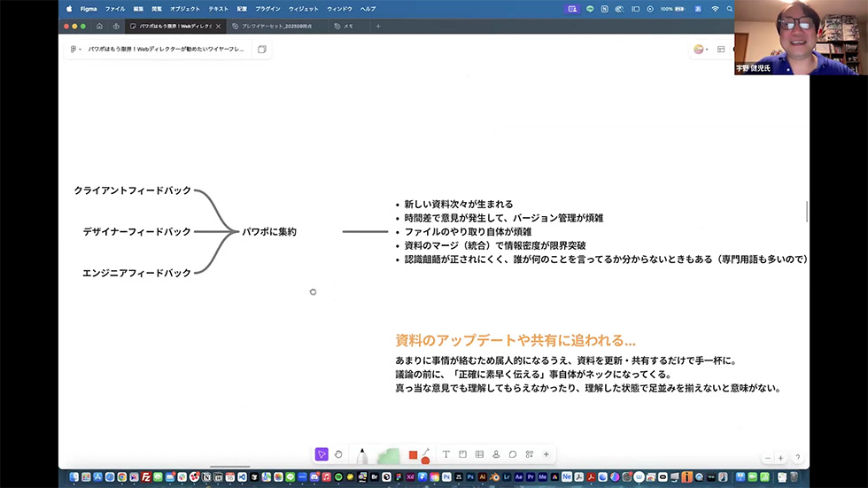868x488 pixels.
Task: Open Adobe After Effects from the Dock
Action: (518, 477)
